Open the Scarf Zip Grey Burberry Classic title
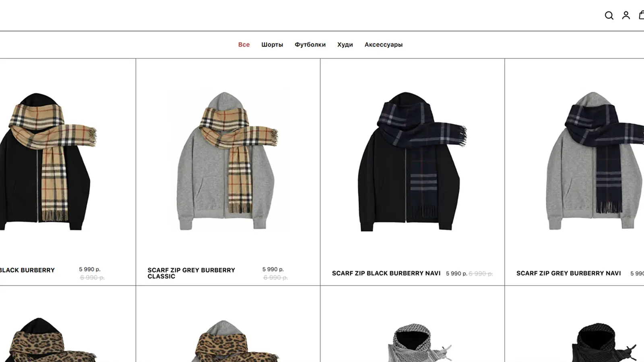644x362 pixels. tap(191, 273)
